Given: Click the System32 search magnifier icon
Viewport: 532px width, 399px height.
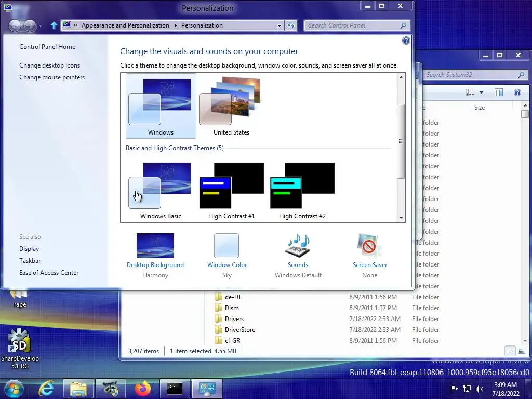Looking at the screenshot, I should (521, 75).
